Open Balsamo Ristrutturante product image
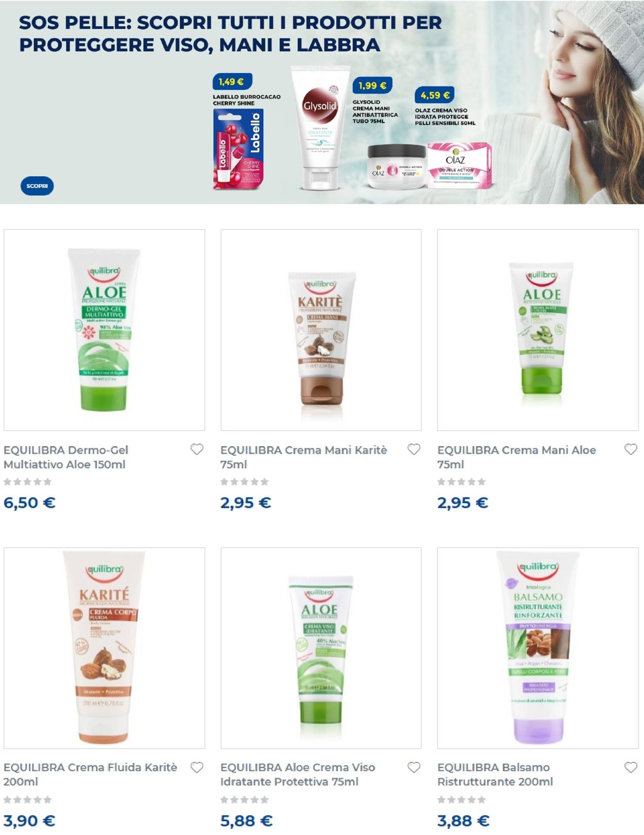Viewport: 644px width, 835px height. 538,648
